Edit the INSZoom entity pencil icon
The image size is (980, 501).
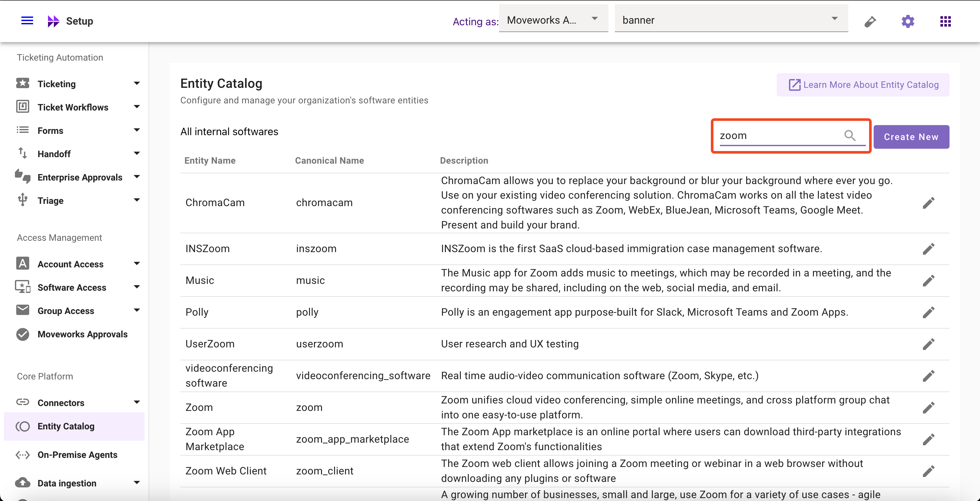tap(928, 249)
